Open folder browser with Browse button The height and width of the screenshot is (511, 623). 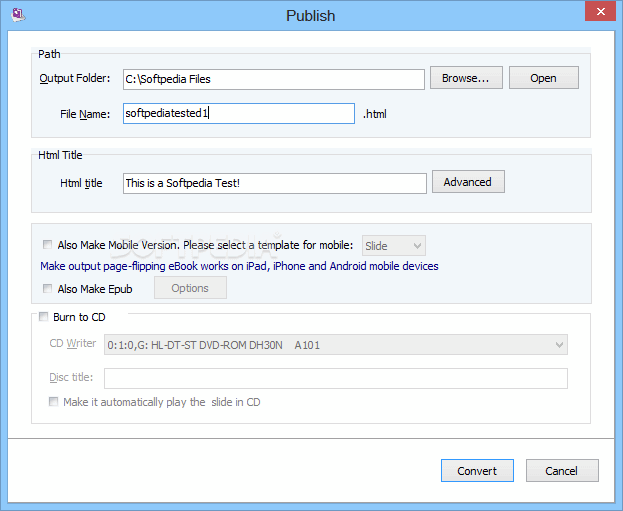[x=466, y=78]
